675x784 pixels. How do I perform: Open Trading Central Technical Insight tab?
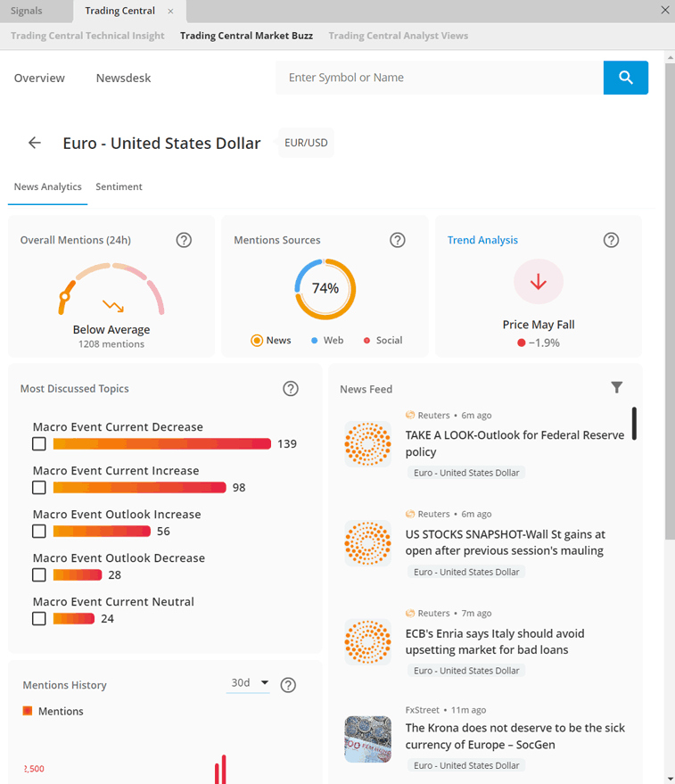[x=87, y=36]
